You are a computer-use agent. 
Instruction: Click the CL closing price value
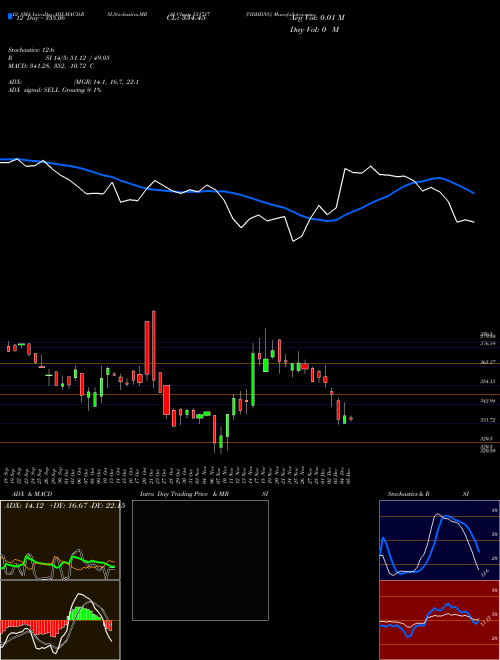tap(186, 18)
